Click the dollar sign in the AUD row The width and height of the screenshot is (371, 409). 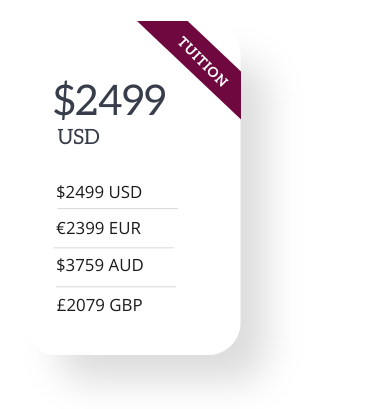(61, 265)
